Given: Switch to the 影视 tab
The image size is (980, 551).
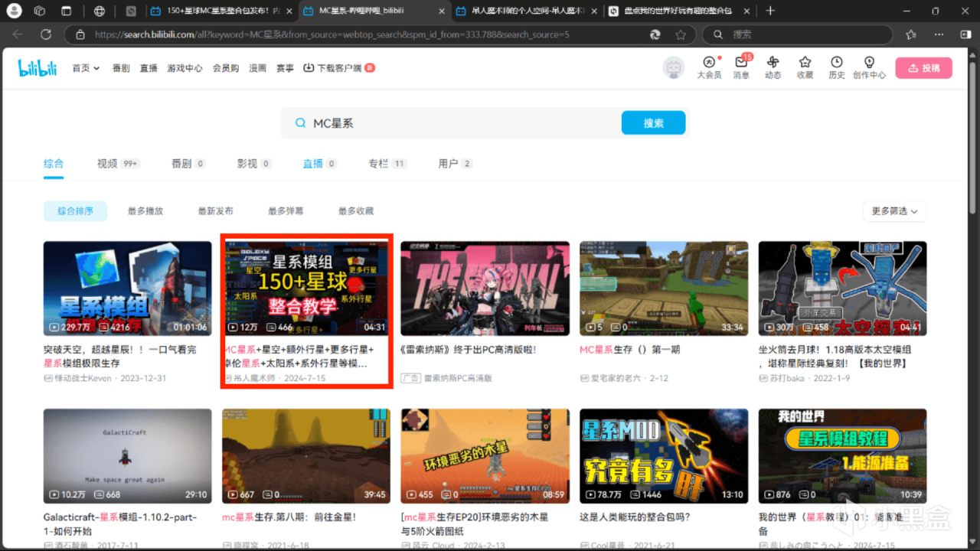Looking at the screenshot, I should click(x=254, y=164).
